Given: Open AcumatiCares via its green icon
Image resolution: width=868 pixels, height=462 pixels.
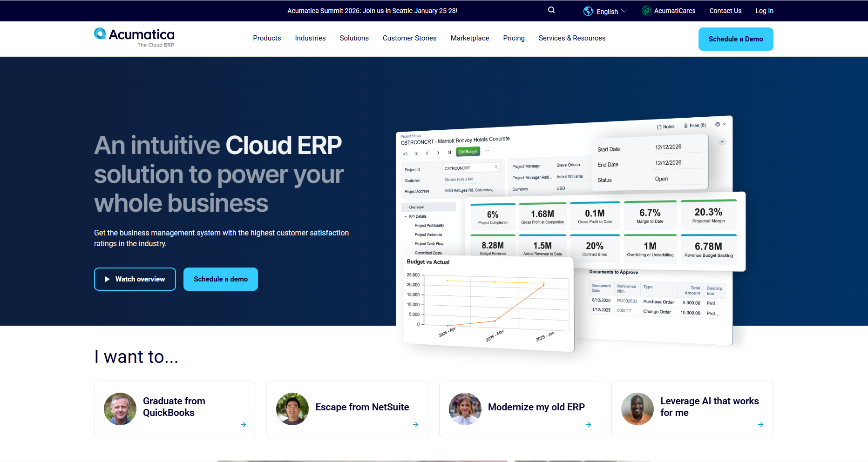Looking at the screenshot, I should click(x=647, y=10).
